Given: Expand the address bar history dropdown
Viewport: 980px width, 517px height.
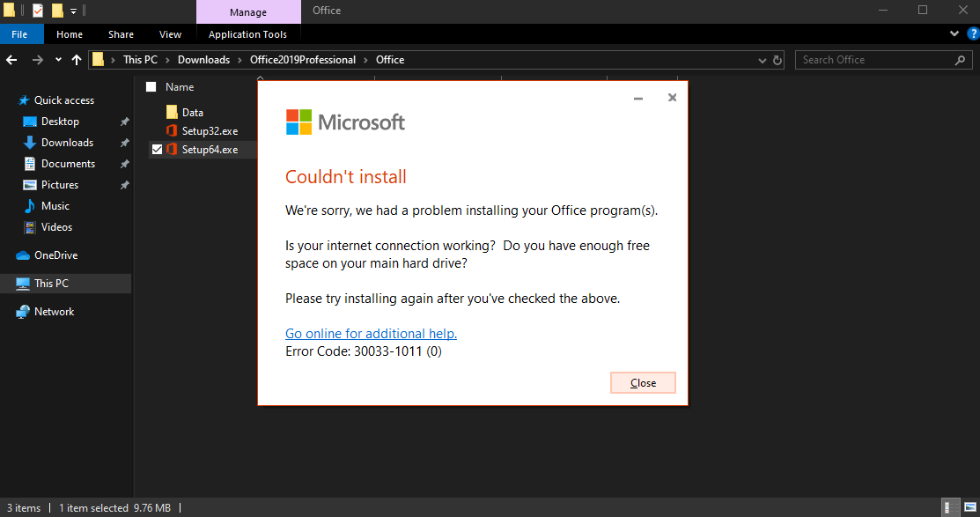Looking at the screenshot, I should 762,60.
